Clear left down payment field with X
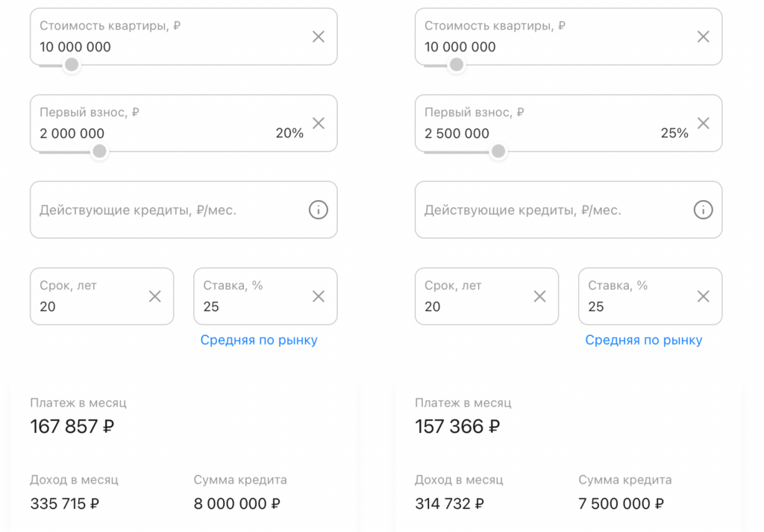The image size is (764, 532). tap(319, 123)
